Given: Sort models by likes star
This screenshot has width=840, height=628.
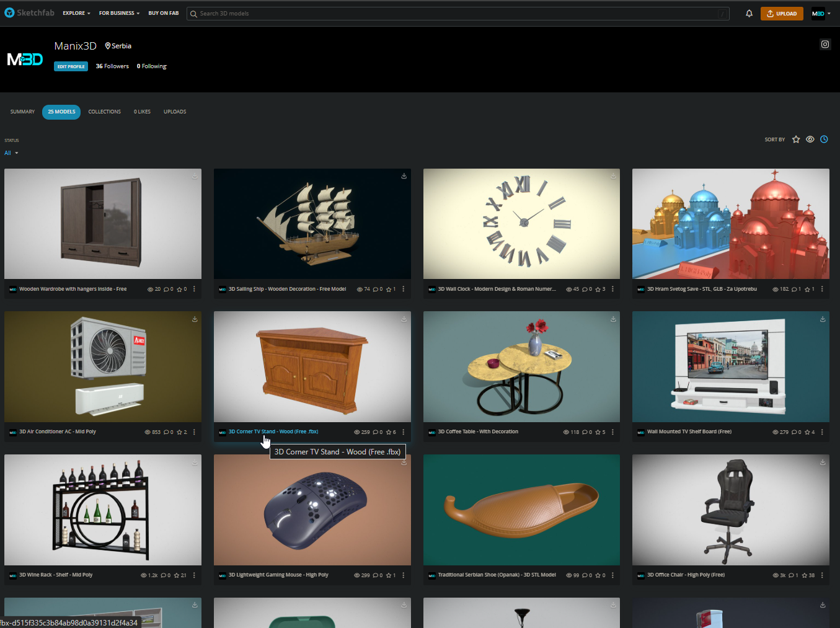Looking at the screenshot, I should [x=796, y=139].
